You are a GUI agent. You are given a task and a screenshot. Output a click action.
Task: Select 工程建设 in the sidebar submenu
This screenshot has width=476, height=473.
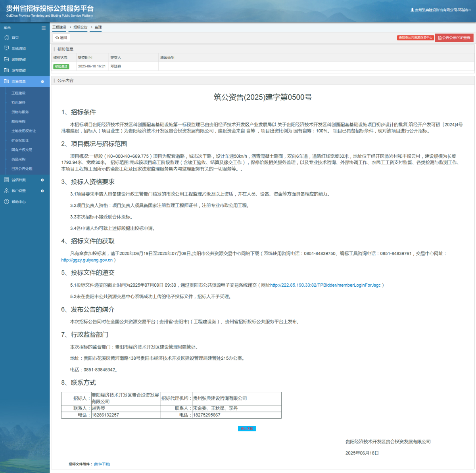(x=18, y=93)
